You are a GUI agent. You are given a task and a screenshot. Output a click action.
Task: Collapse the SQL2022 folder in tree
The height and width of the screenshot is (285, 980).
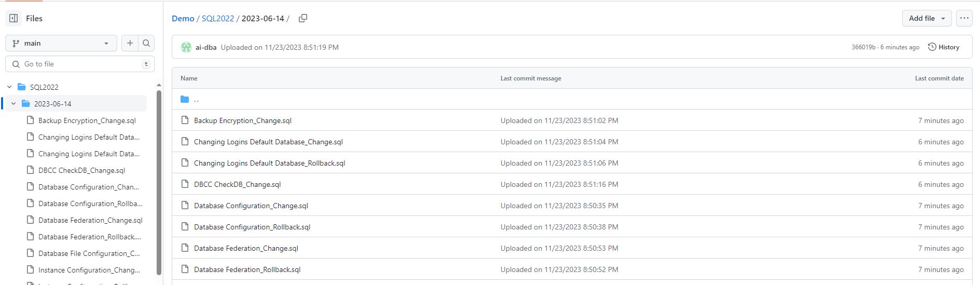pyautogui.click(x=9, y=87)
